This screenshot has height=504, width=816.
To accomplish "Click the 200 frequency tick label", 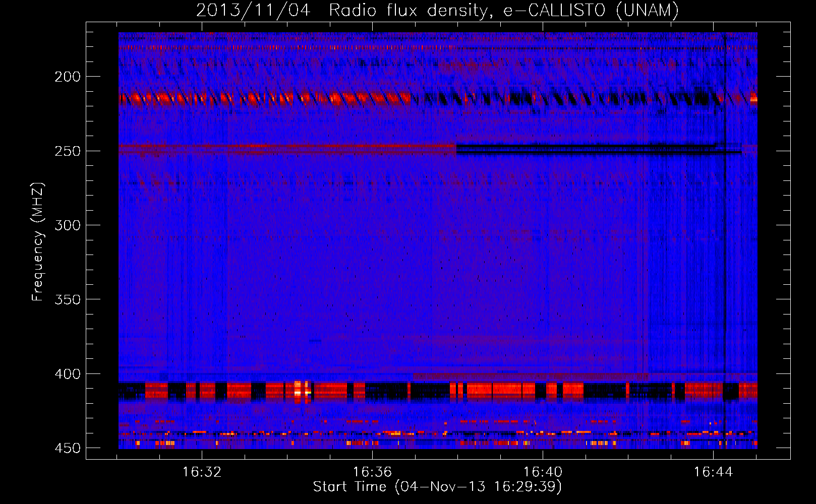I will (x=68, y=77).
